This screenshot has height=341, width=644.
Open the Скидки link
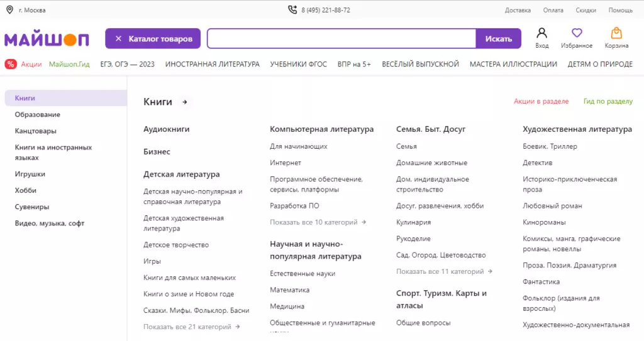click(x=586, y=10)
